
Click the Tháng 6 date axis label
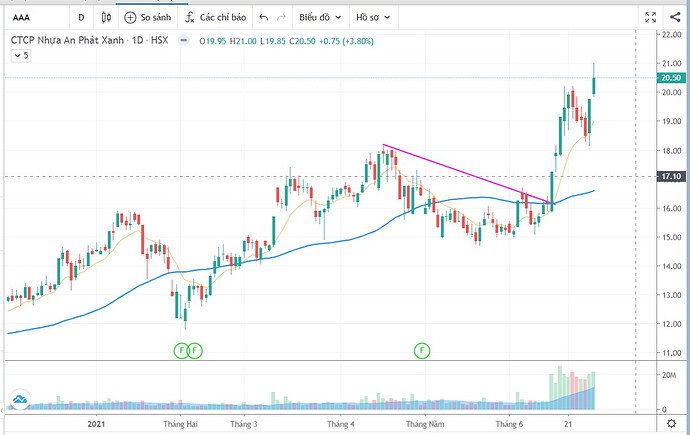[x=509, y=424]
